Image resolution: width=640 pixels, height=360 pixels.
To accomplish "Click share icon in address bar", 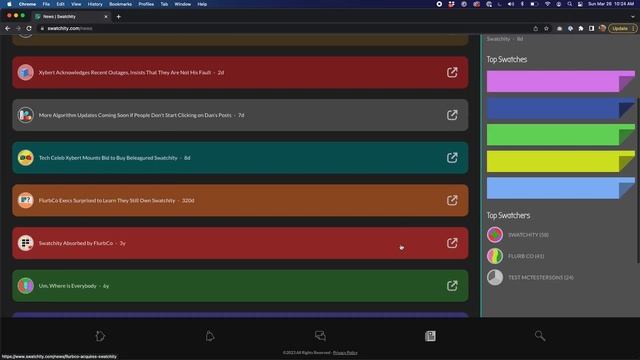I will [536, 29].
